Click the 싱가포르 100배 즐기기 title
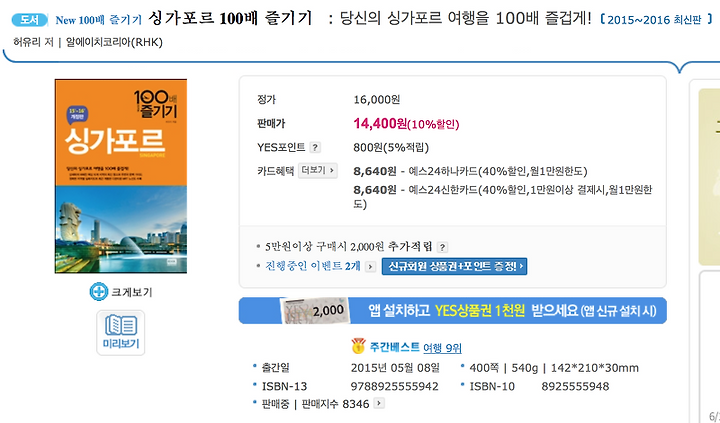The height and width of the screenshot is (423, 720). click(x=230, y=19)
